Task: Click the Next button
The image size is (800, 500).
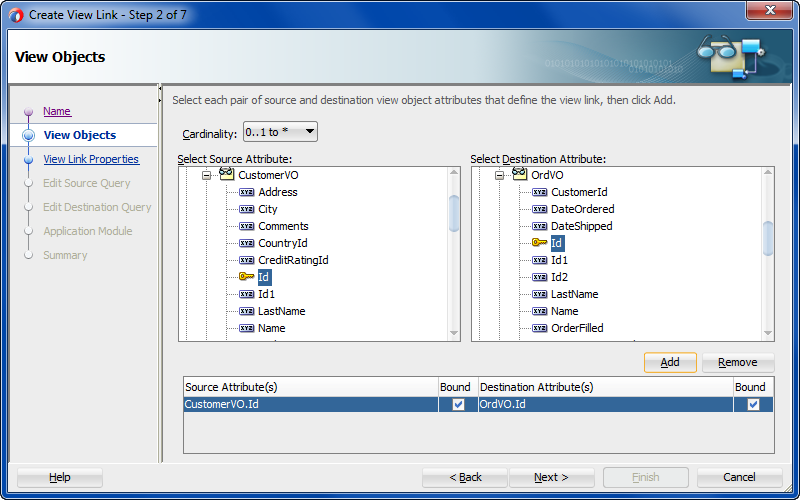Action: (551, 478)
